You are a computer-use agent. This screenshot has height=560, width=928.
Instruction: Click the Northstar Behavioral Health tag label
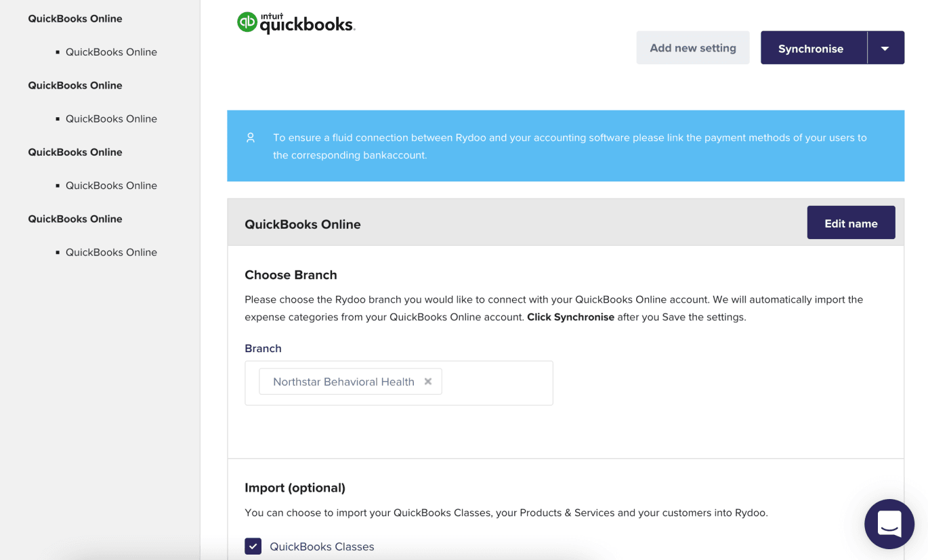tap(343, 382)
